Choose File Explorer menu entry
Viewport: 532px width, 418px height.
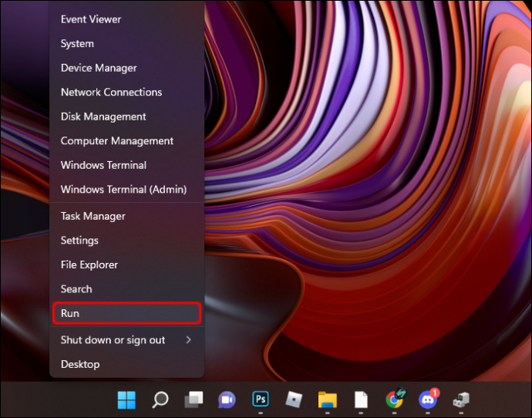(x=127, y=265)
